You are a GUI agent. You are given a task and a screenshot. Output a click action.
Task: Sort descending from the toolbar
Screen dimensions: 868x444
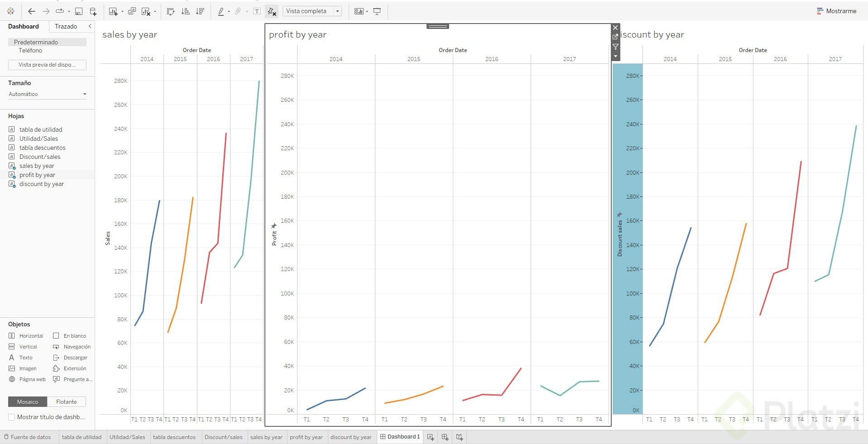click(x=200, y=11)
